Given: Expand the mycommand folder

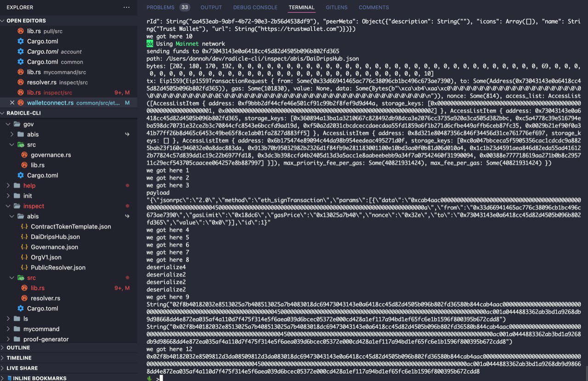Looking at the screenshot, I should 8,329.
